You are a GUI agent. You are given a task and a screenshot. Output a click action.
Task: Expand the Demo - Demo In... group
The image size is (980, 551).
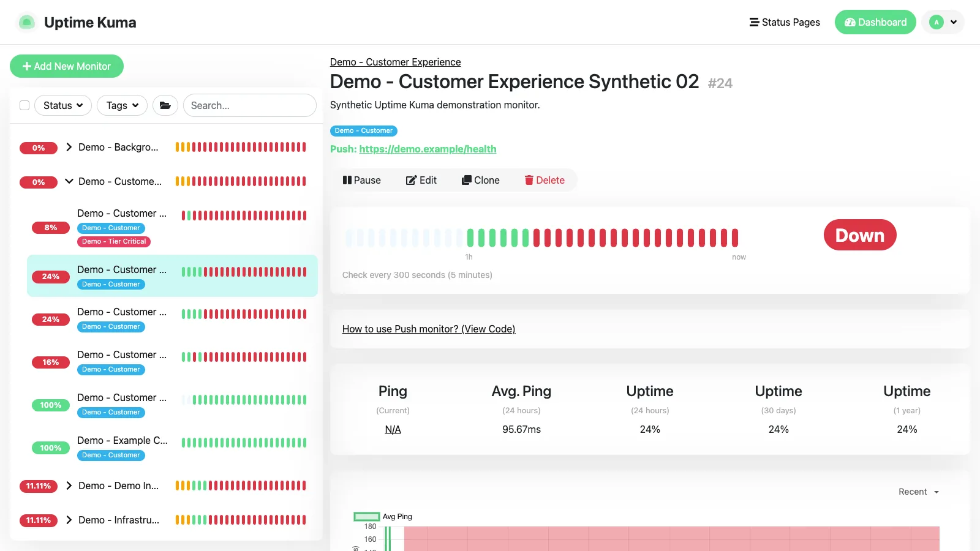[x=69, y=485]
